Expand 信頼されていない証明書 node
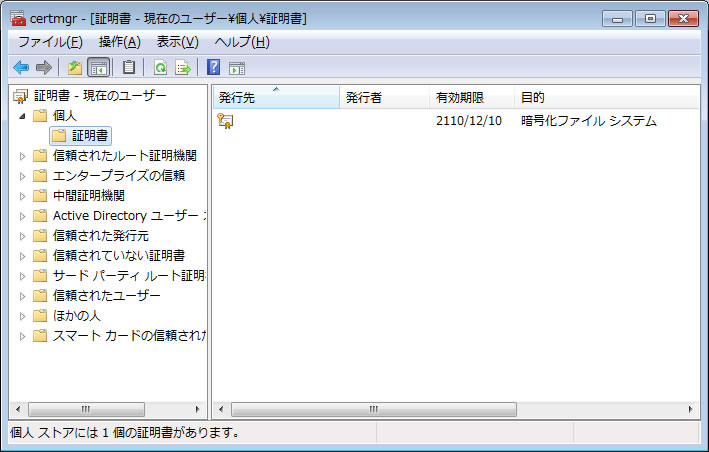The width and height of the screenshot is (709, 452). (x=22, y=256)
